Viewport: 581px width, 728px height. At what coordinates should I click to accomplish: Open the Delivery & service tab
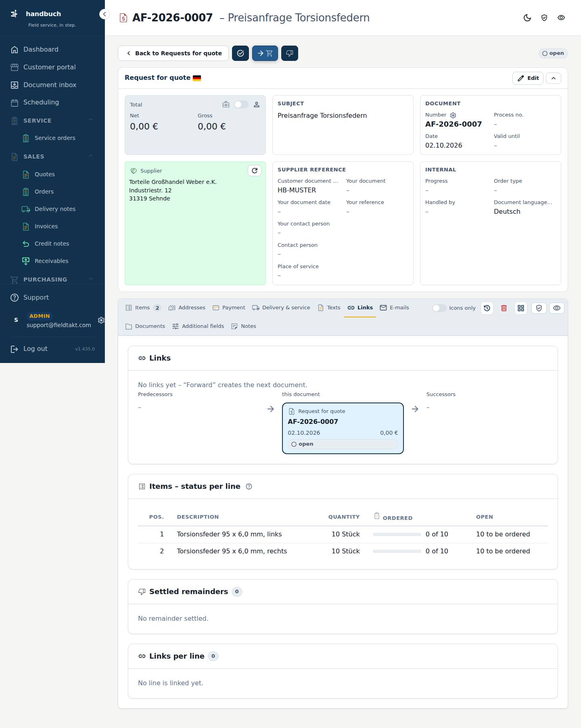[x=281, y=308]
